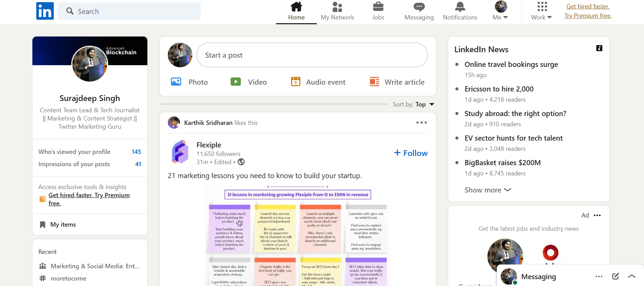Viewport: 644px width, 286px height.
Task: Open Who's viewed your profile
Action: pos(90,152)
